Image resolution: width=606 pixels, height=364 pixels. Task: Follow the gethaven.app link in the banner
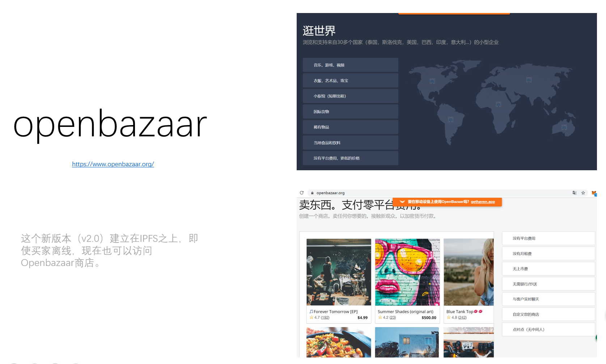click(483, 202)
